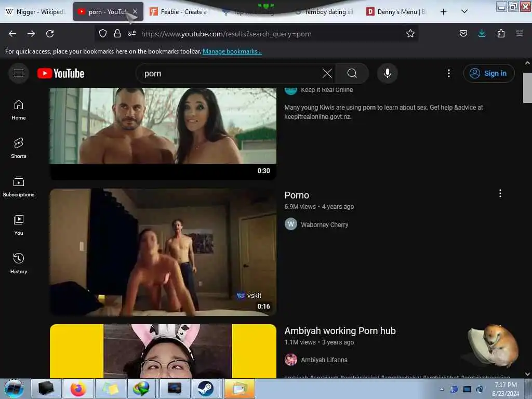The width and height of the screenshot is (532, 399).
Task: Open the 0:16 video thumbnail
Action: coord(163,252)
